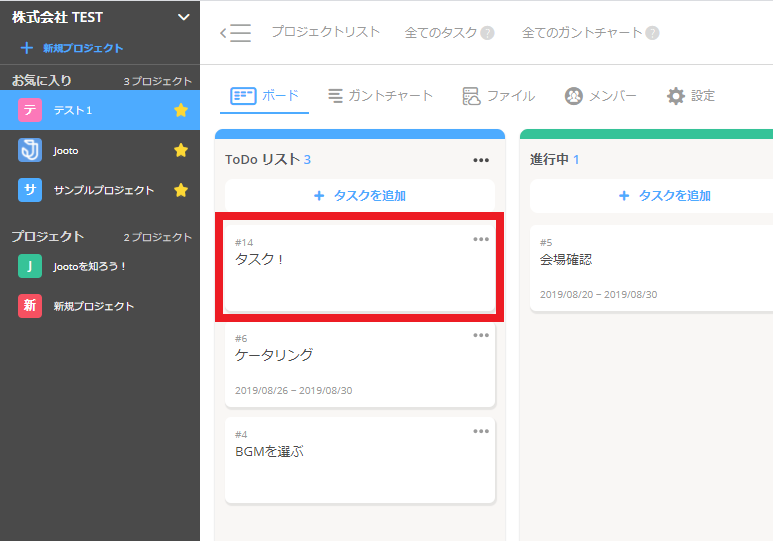Open the ToDo リスト three-dot menu
The height and width of the screenshot is (541, 773).
tap(481, 160)
